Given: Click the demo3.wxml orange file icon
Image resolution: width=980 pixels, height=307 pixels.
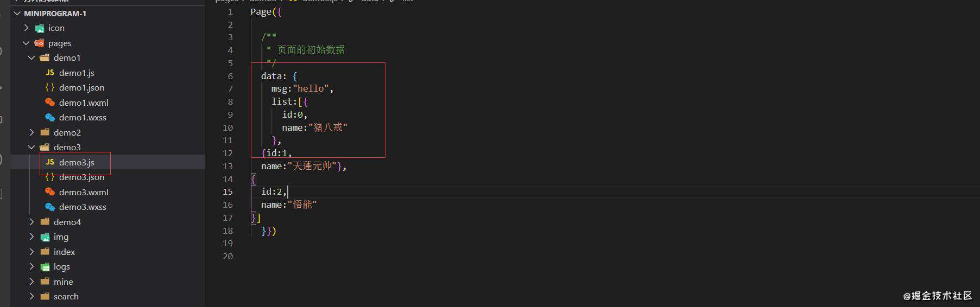Looking at the screenshot, I should point(50,192).
